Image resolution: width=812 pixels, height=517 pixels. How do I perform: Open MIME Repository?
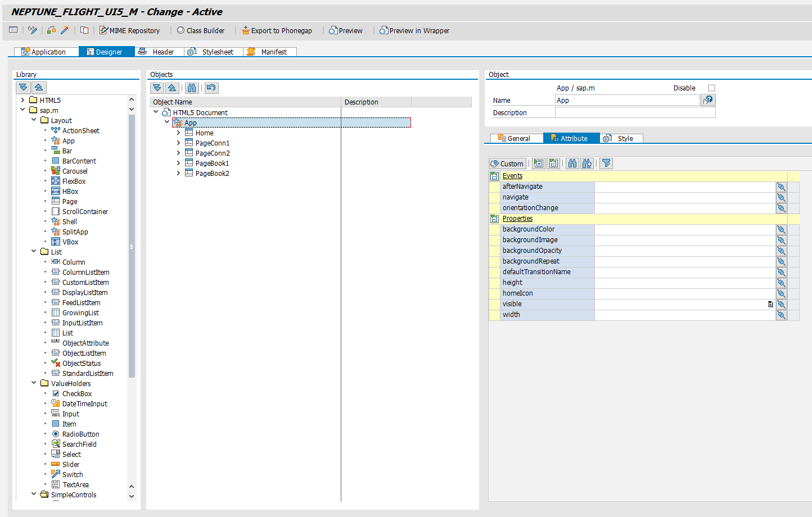click(130, 30)
